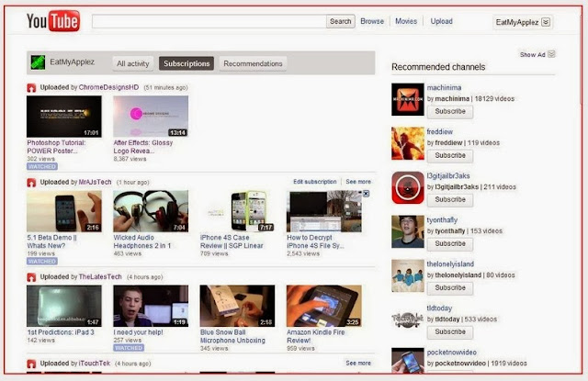The width and height of the screenshot is (588, 381).
Task: Open Browse in the header
Action: pyautogui.click(x=372, y=21)
